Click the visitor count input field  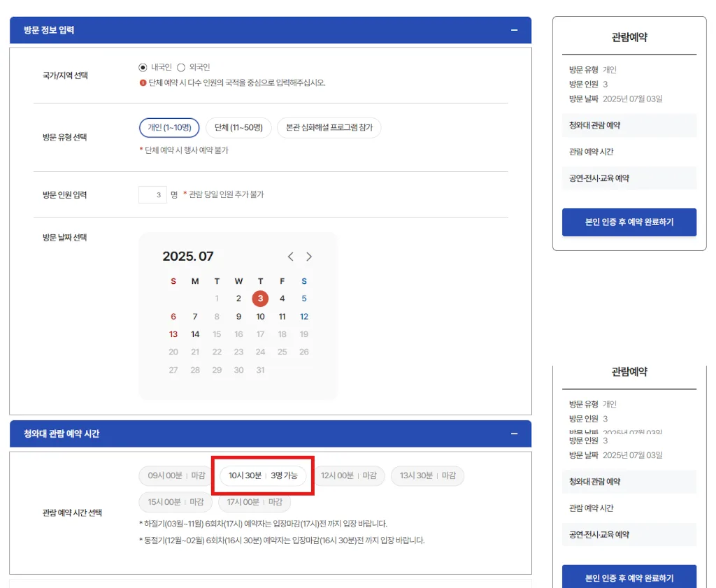tap(152, 195)
